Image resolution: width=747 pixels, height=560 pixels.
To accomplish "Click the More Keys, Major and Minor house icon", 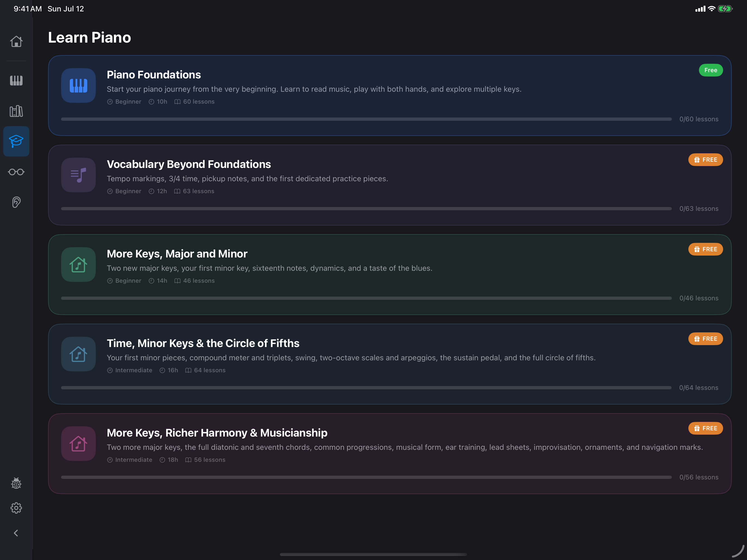I will [x=78, y=264].
